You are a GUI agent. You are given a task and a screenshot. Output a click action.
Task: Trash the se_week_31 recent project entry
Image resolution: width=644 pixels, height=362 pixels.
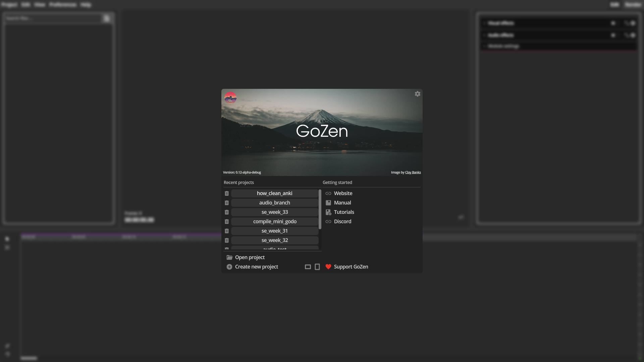227,231
